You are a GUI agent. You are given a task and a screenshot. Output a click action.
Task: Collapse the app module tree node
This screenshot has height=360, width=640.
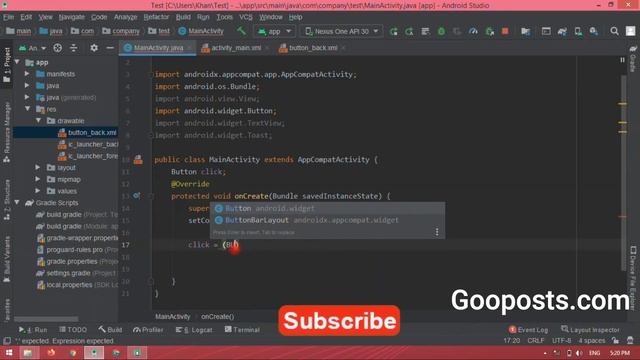[x=17, y=62]
